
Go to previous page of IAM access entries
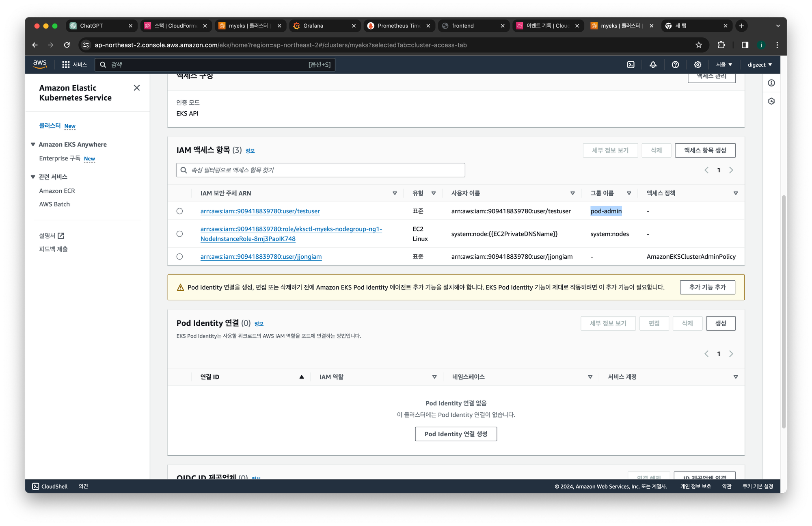[706, 170]
